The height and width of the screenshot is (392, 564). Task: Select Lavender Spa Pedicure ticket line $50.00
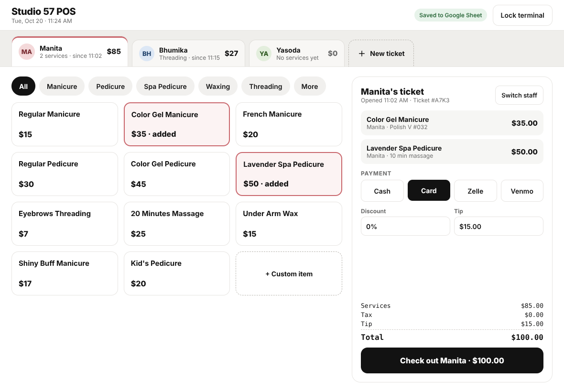tap(452, 152)
